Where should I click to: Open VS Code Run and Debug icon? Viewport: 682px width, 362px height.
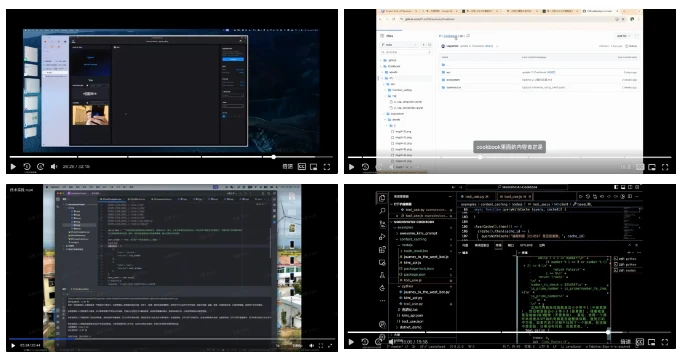[382, 237]
